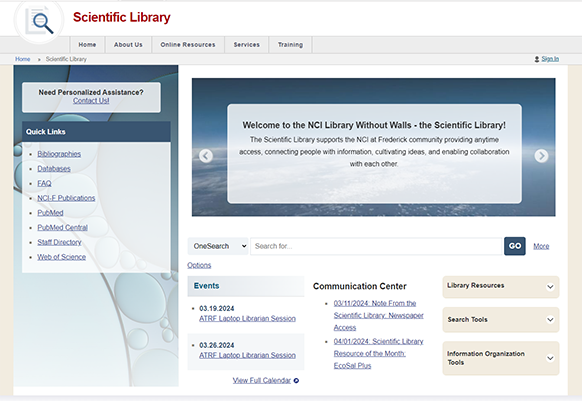Open the OneSearch dropdown
582x401 pixels.
(218, 246)
